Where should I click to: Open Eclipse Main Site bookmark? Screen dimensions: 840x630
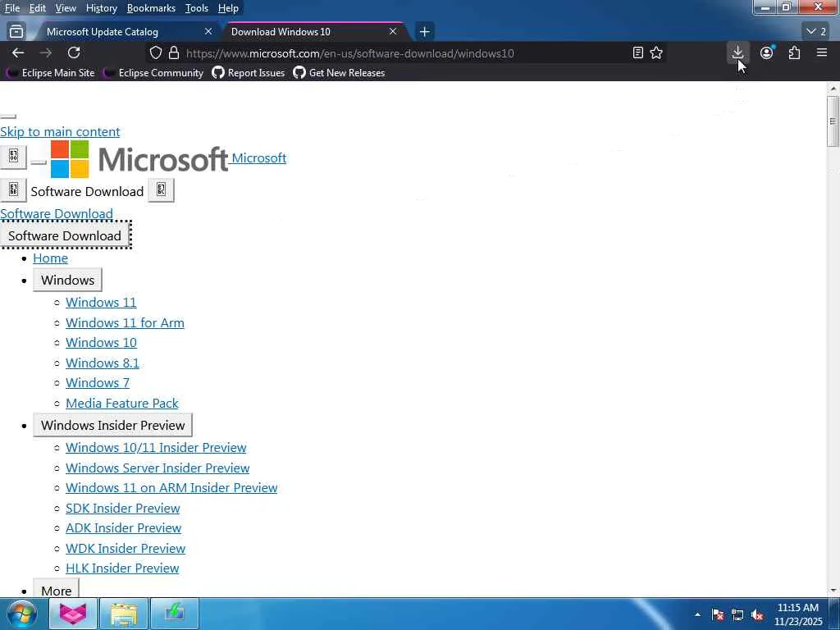tap(50, 73)
